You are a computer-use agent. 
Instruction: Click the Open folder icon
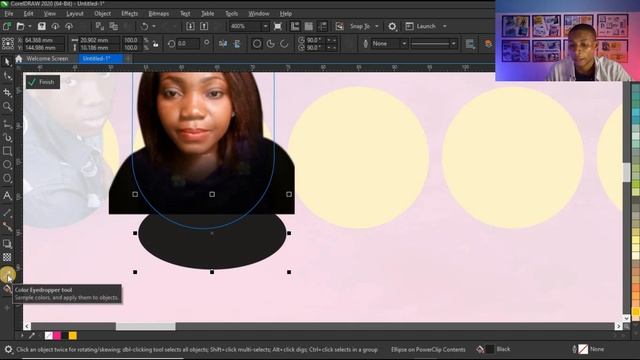[20, 26]
